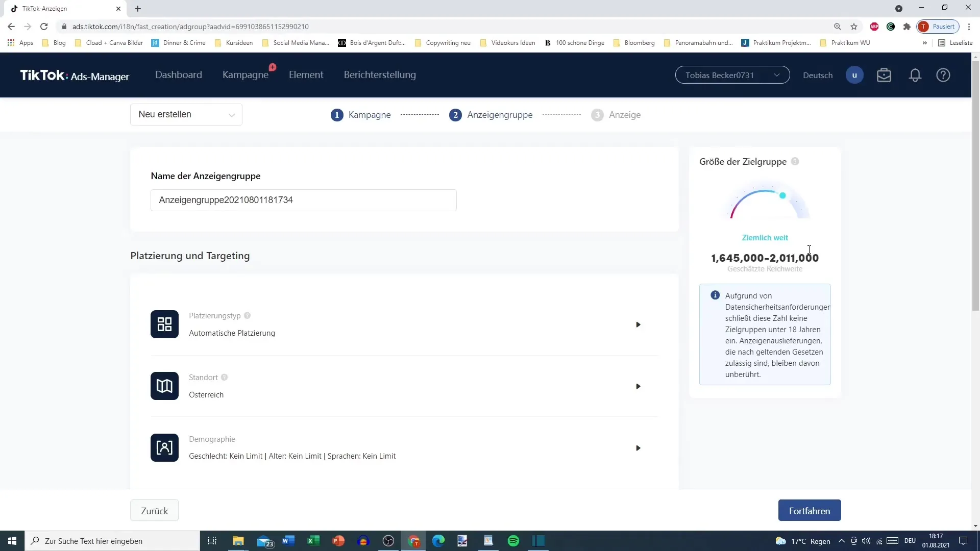Open the notifications bell

[915, 75]
